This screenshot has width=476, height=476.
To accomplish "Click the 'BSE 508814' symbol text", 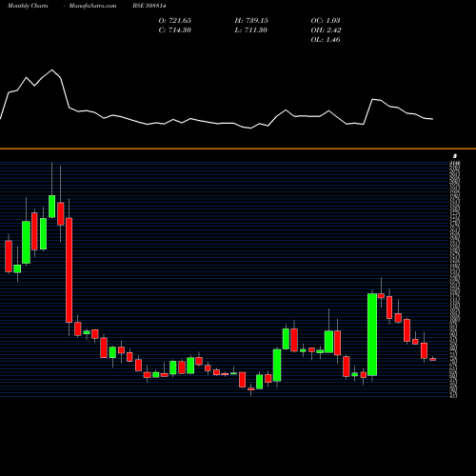I will 149,6.
